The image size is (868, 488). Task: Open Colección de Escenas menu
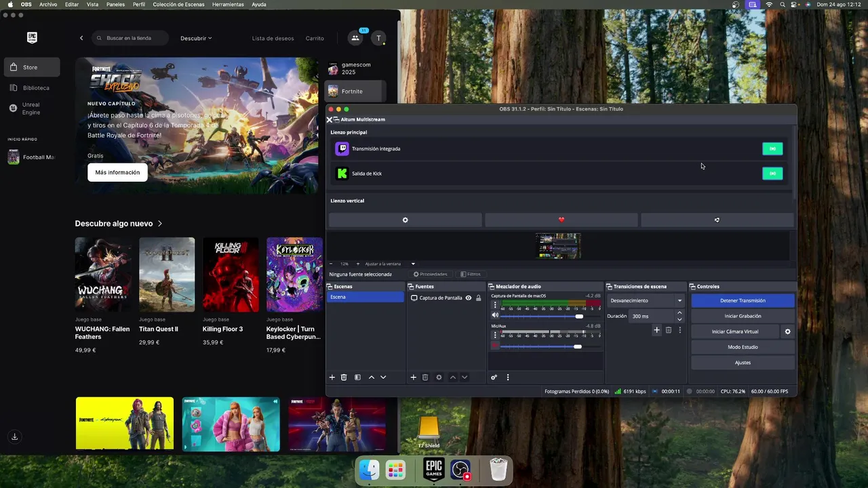178,4
